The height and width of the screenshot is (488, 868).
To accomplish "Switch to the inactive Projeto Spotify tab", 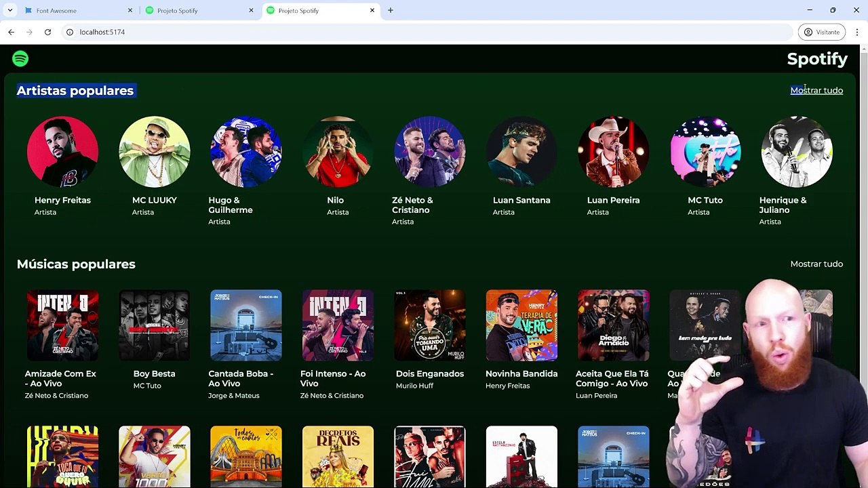I will point(199,11).
